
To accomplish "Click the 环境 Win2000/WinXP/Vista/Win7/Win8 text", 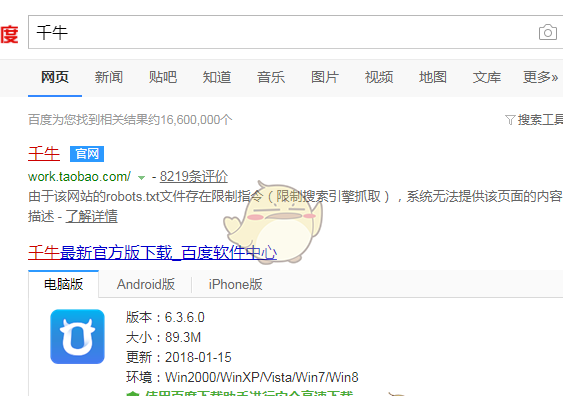I will pos(242,378).
